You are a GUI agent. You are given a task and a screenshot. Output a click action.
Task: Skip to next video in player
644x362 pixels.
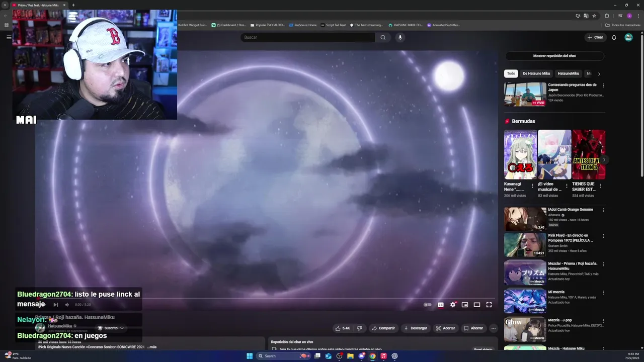pyautogui.click(x=56, y=305)
